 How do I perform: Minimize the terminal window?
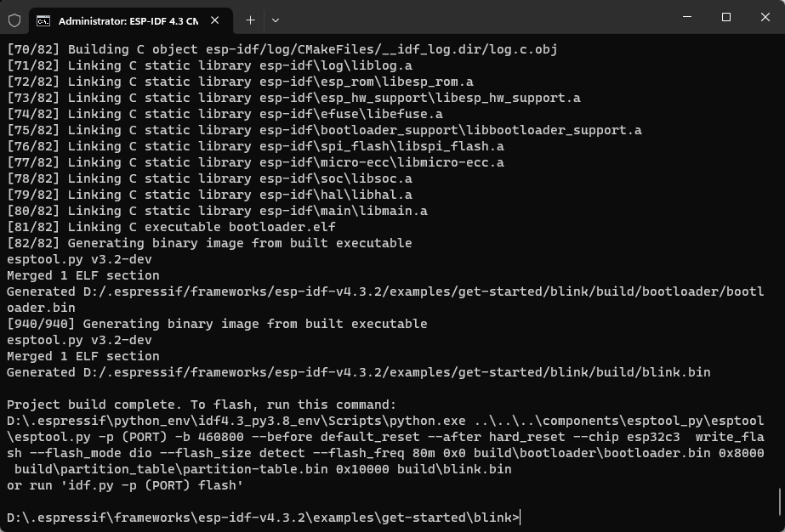click(687, 17)
